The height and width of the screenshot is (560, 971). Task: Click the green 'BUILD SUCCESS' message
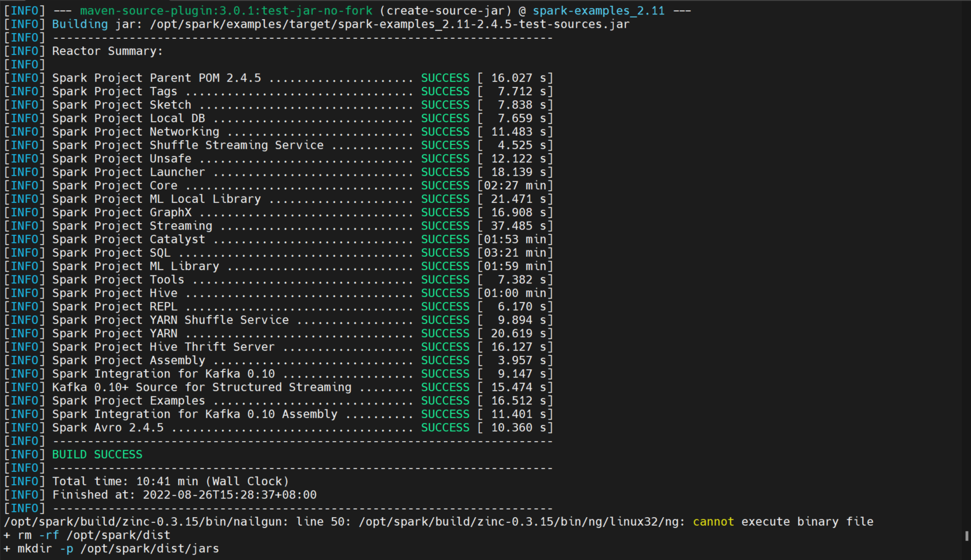pos(97,454)
